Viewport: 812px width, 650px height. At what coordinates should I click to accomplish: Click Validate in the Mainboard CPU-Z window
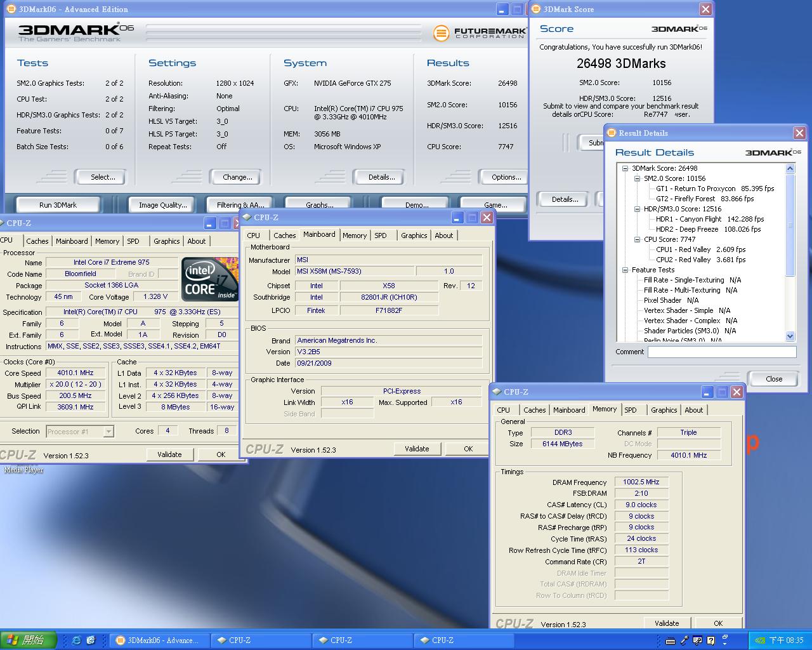[417, 449]
